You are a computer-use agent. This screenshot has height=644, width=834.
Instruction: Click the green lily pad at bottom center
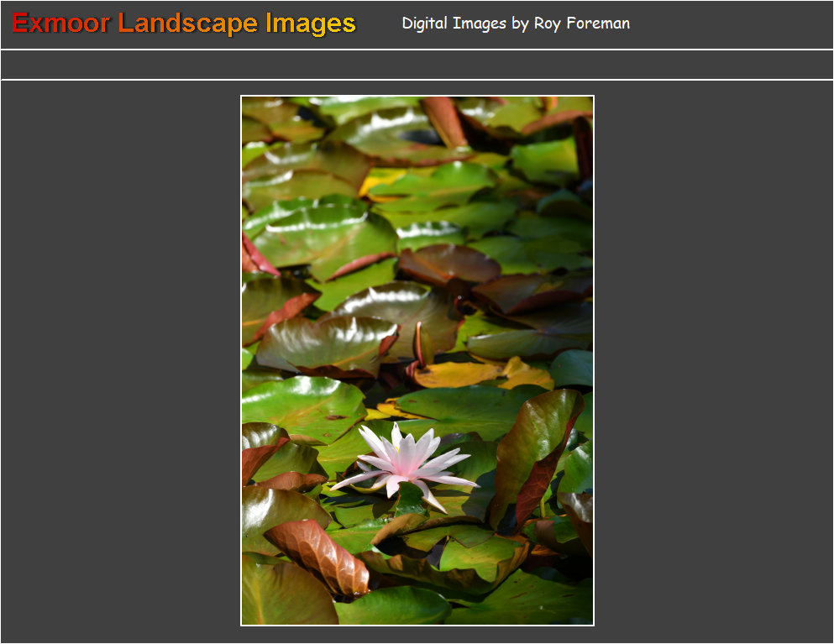click(x=395, y=605)
